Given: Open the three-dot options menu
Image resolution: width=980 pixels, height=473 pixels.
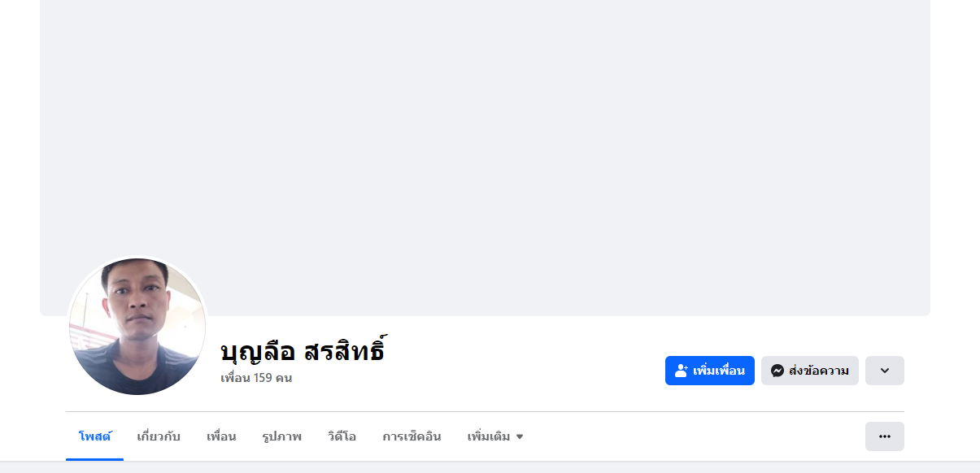Looking at the screenshot, I should (884, 436).
